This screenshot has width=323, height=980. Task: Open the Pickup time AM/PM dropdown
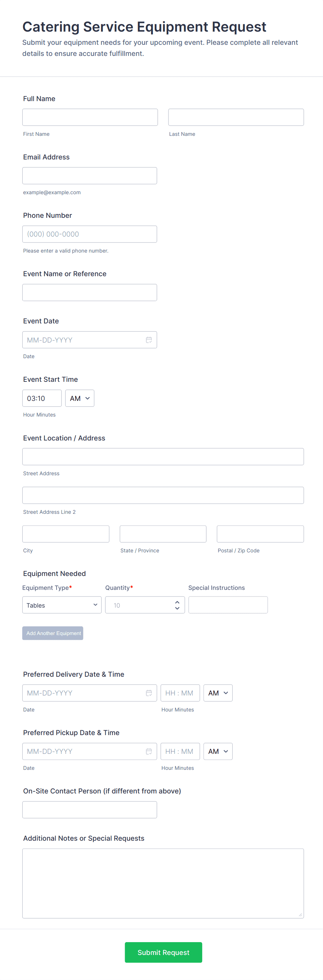[218, 751]
